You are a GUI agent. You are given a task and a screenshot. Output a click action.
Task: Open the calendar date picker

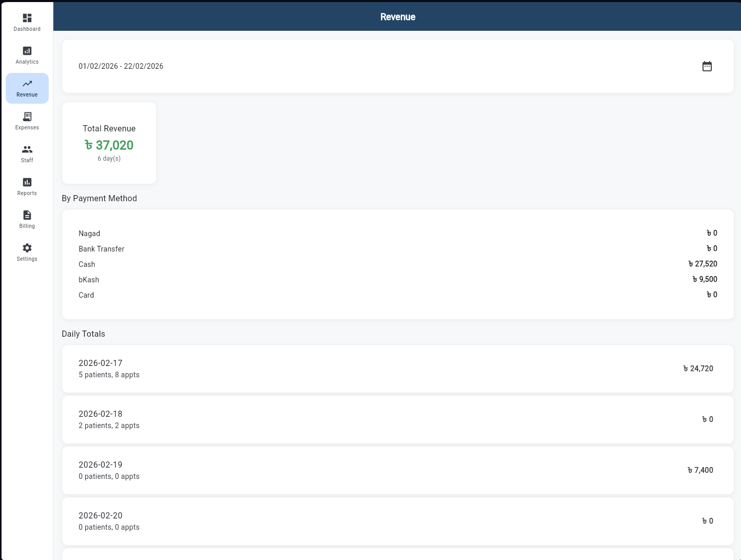tap(707, 66)
